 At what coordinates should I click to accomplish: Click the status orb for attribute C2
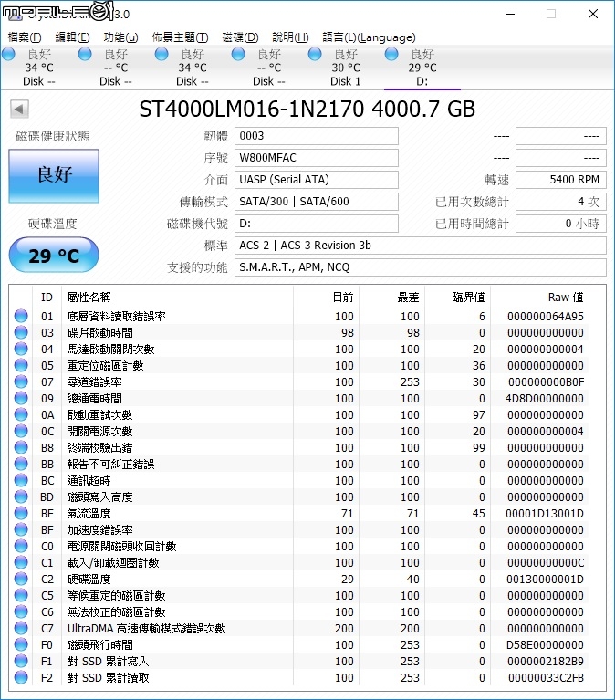(21, 579)
